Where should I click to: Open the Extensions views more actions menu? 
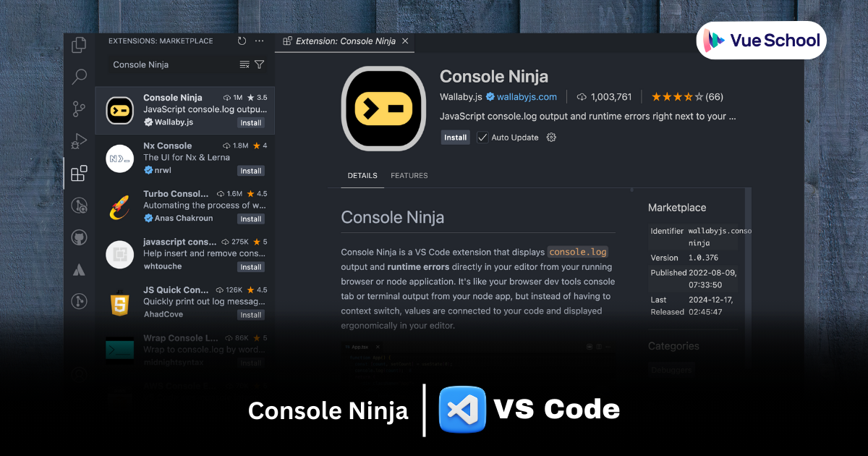click(x=260, y=41)
